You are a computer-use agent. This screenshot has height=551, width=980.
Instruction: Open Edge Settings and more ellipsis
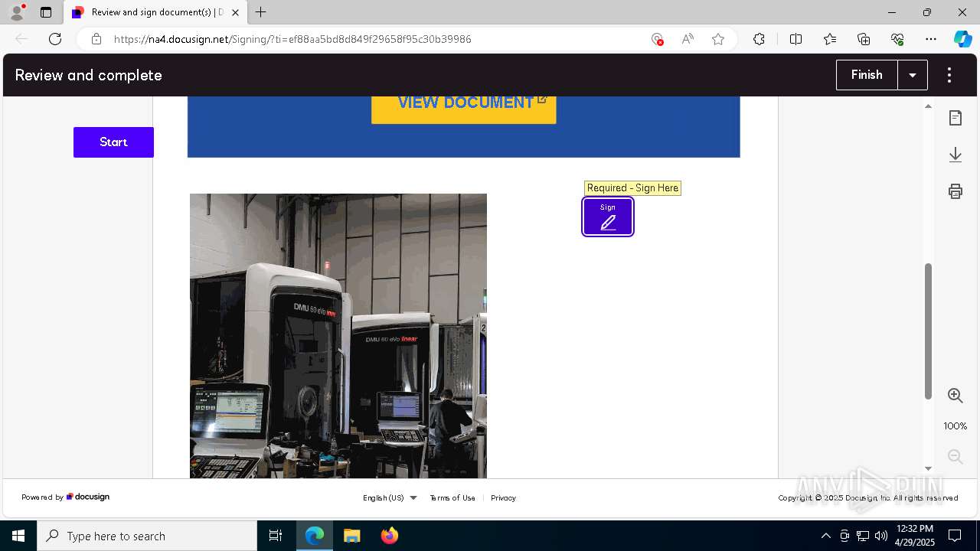click(931, 39)
